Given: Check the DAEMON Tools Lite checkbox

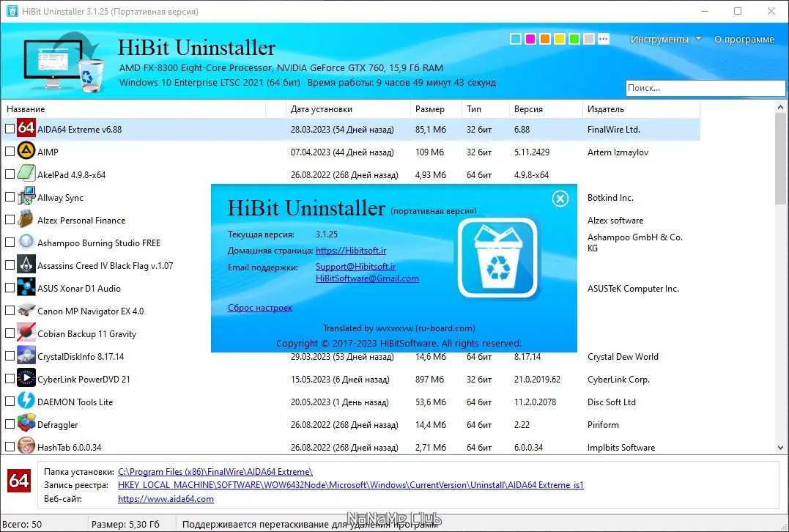Looking at the screenshot, I should pyautogui.click(x=10, y=401).
